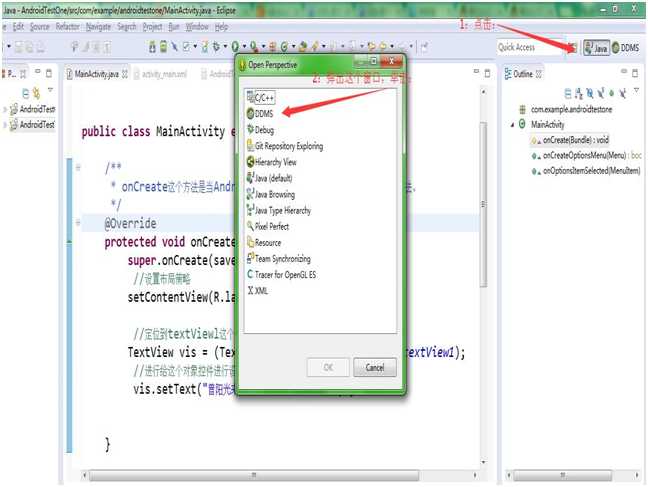Open the Refactor menu
The image size is (648, 487).
[67, 27]
